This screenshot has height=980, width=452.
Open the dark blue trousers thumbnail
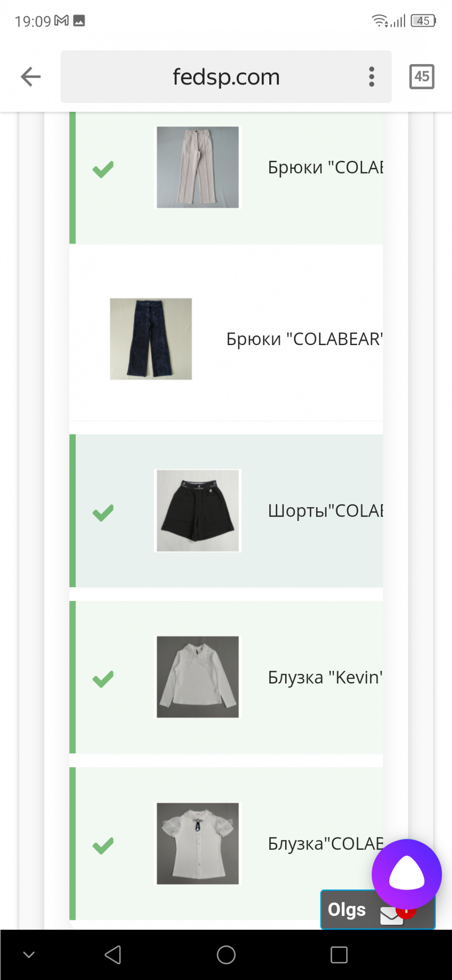click(151, 339)
